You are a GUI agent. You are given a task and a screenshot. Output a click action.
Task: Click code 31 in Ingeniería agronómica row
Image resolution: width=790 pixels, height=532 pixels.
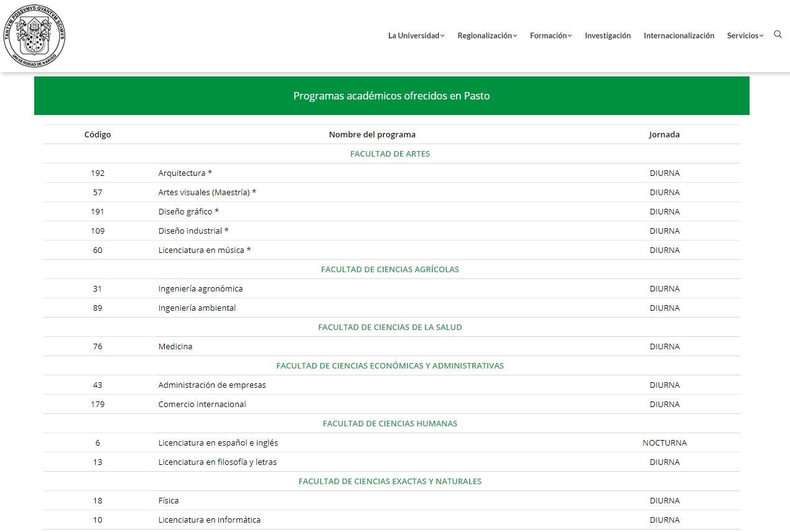(98, 288)
